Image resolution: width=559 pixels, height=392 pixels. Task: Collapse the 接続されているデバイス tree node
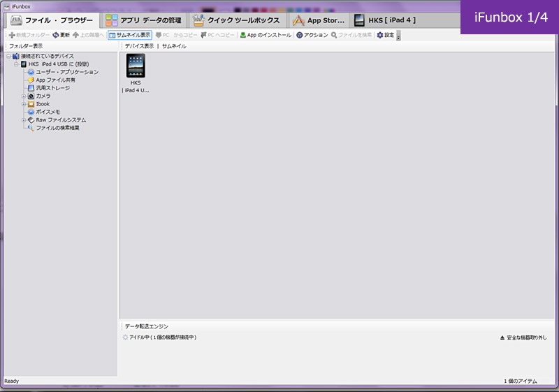tap(8, 57)
